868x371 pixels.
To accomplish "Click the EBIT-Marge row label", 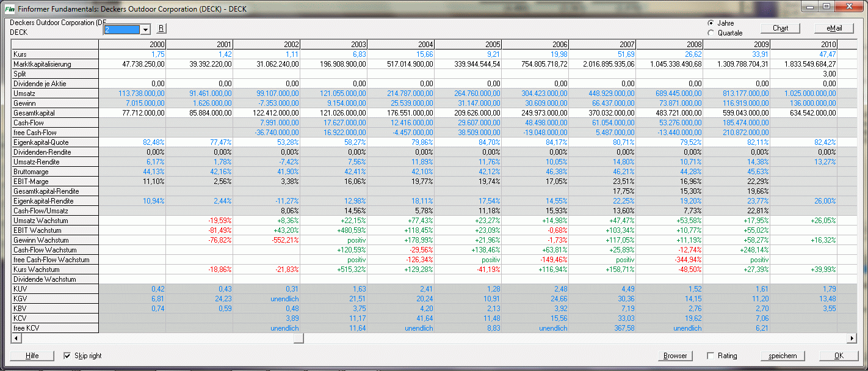I will (55, 182).
